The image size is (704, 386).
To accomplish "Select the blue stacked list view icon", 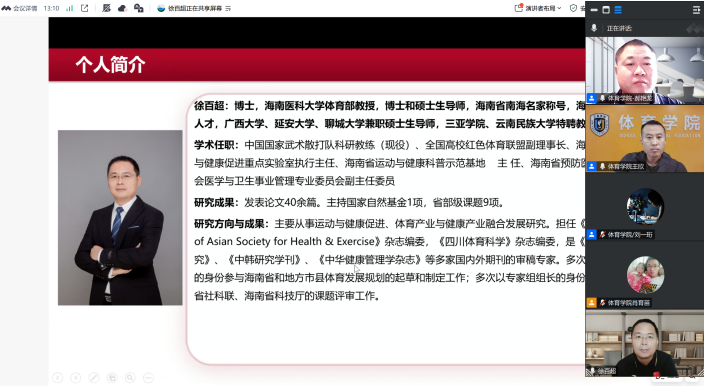I will pos(618,10).
